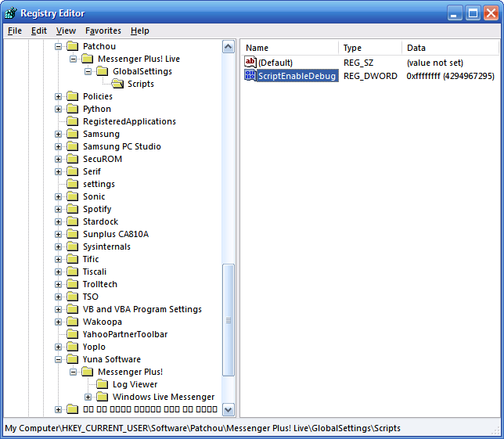Open the Edit menu

39,31
